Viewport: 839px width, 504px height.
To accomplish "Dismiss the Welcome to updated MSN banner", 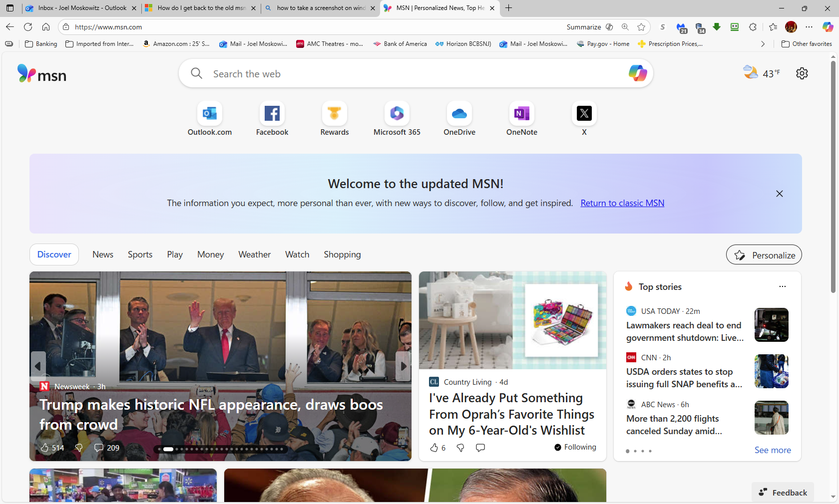I will click(780, 194).
